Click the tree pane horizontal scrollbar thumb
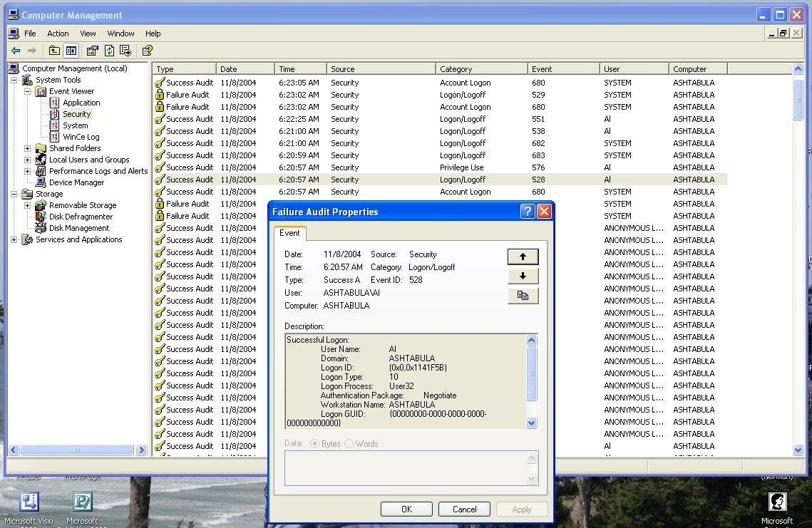 pos(77,450)
